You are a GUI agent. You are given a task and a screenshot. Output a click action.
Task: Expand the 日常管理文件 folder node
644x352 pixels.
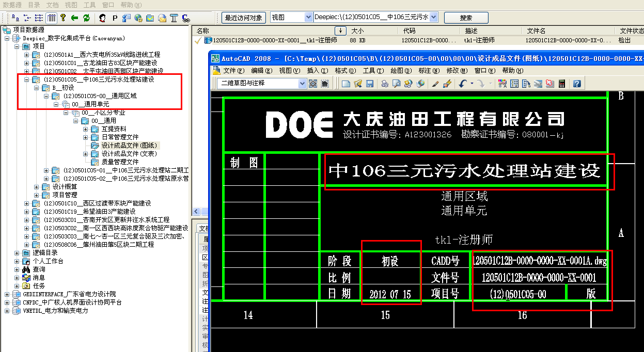tap(86, 137)
